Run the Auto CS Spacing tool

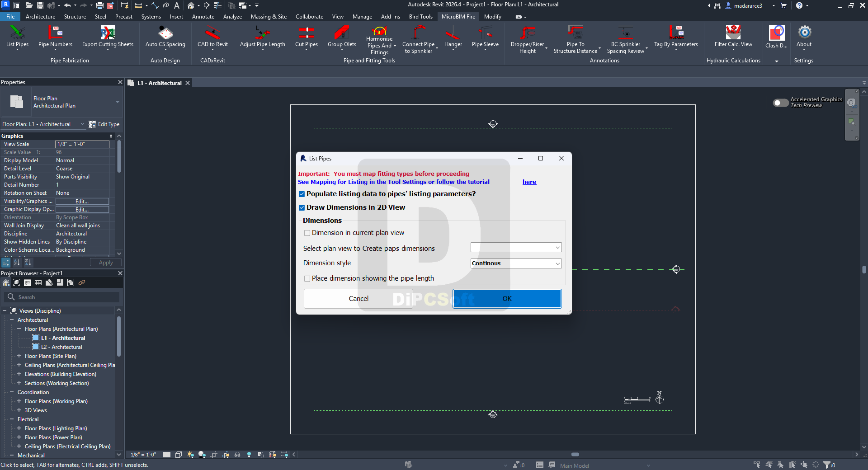[165, 36]
